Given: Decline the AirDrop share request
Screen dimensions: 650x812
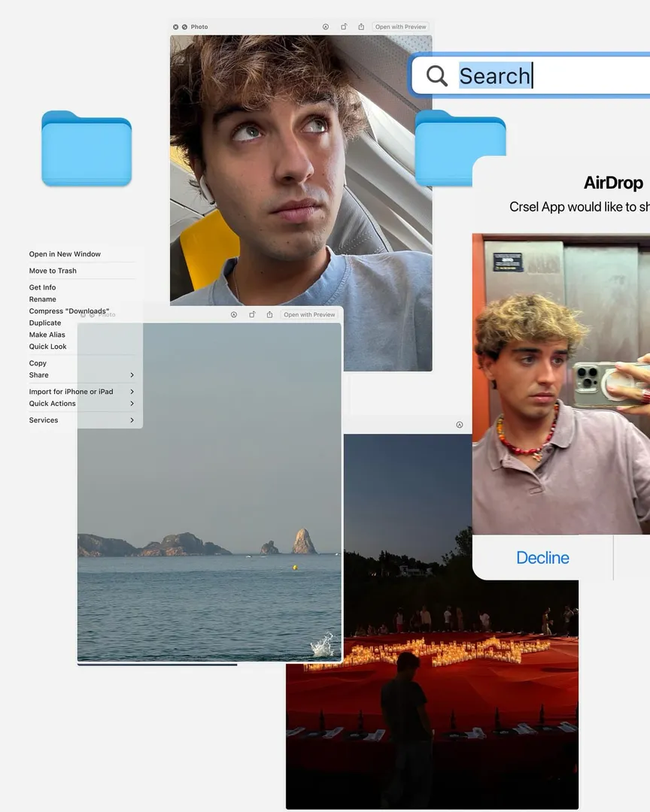Looking at the screenshot, I should [542, 558].
